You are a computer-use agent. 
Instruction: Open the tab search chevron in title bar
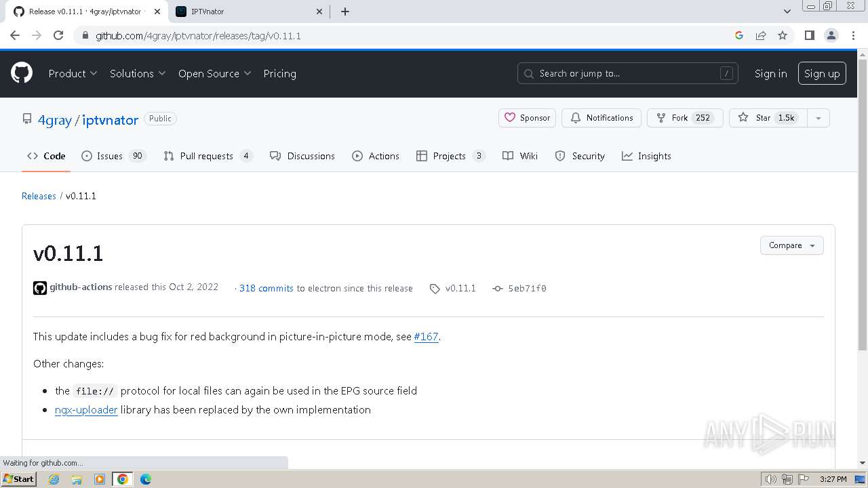coord(787,12)
